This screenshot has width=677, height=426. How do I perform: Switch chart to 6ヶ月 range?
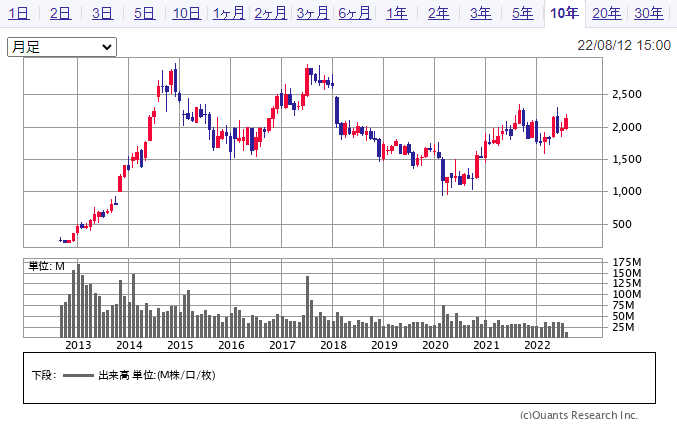[x=354, y=13]
